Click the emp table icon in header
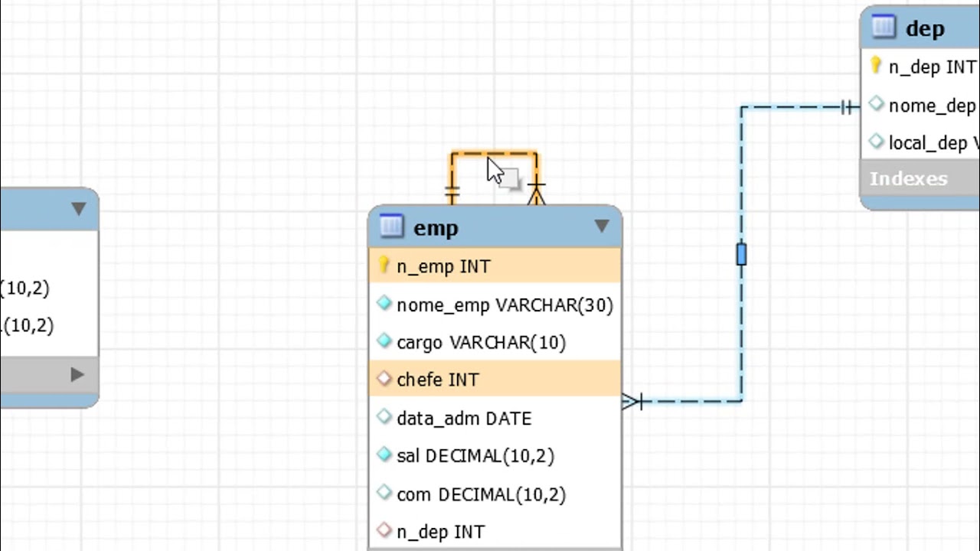 click(x=390, y=227)
